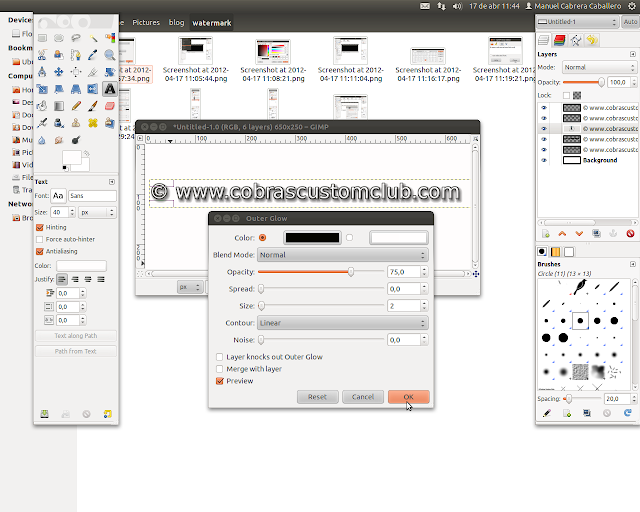
Task: Check Merge with layer option
Action: pyautogui.click(x=220, y=369)
